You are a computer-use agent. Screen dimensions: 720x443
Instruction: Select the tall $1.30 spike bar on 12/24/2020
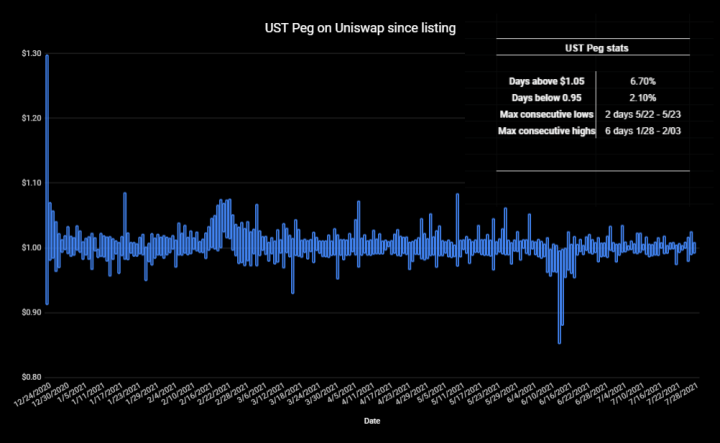(47, 179)
